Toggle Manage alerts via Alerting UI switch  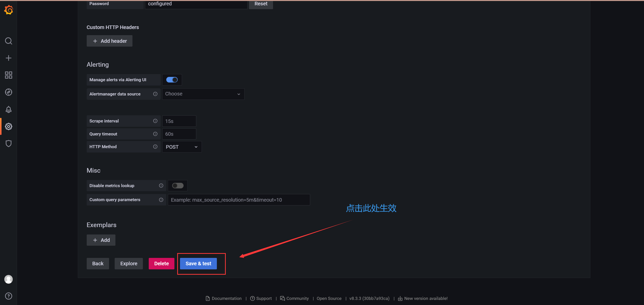pyautogui.click(x=172, y=80)
